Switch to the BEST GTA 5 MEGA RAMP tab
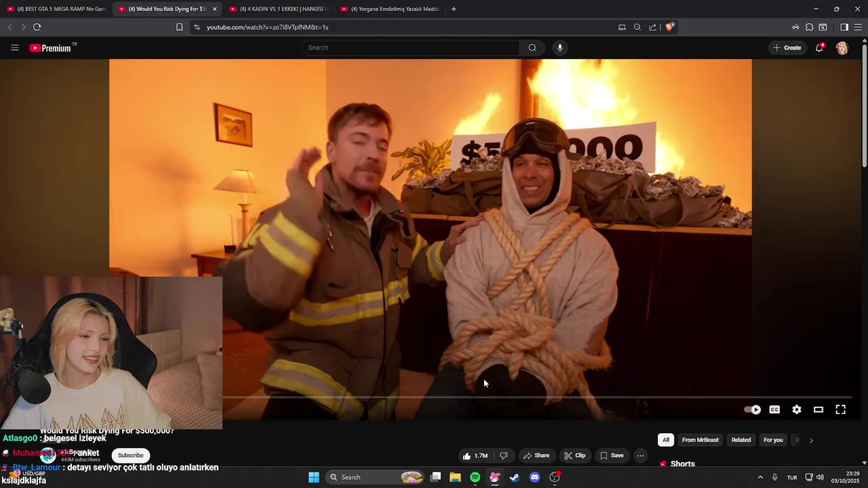868x488 pixels. [x=56, y=9]
